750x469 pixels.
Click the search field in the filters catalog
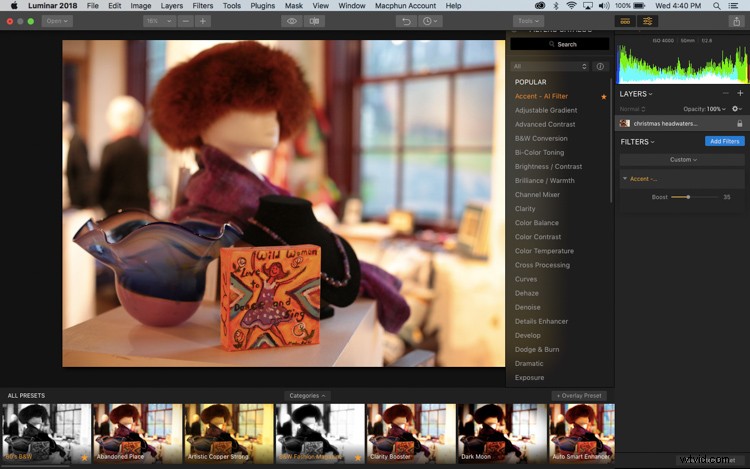[x=560, y=44]
